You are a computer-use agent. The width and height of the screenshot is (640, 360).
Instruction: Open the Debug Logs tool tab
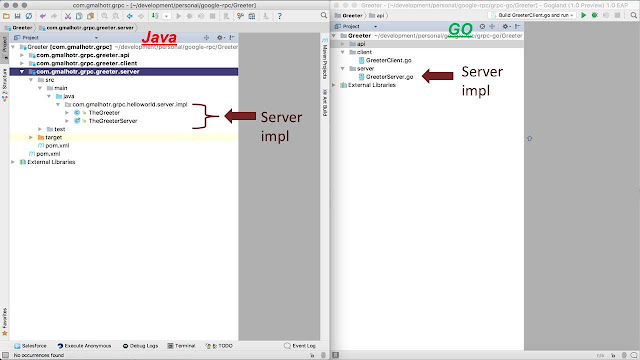coord(140,346)
